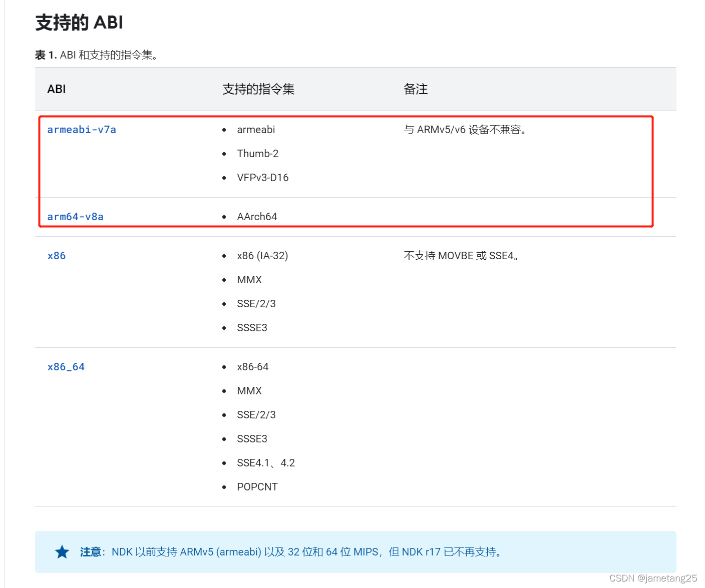Open the x86_64 ABI link
This screenshot has width=705, height=588.
click(66, 367)
